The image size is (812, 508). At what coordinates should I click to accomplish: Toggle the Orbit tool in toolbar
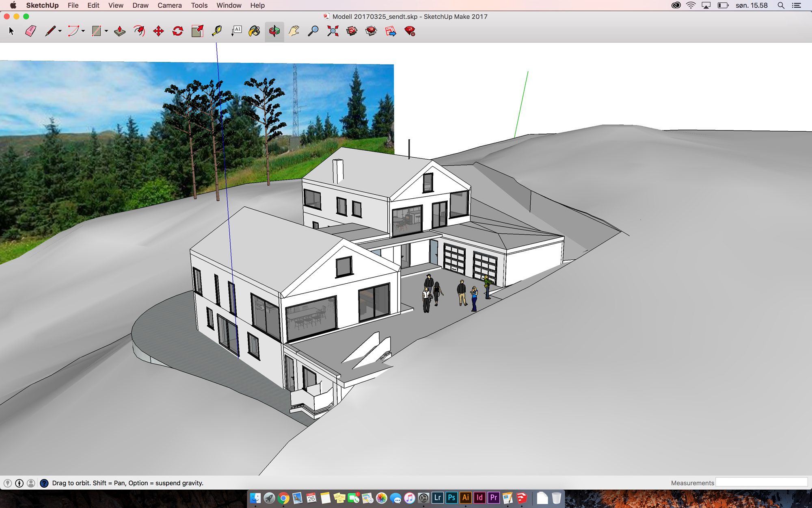point(274,31)
